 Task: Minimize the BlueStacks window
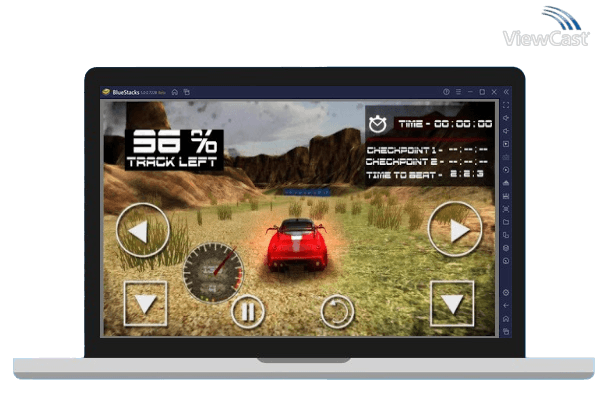tap(470, 92)
